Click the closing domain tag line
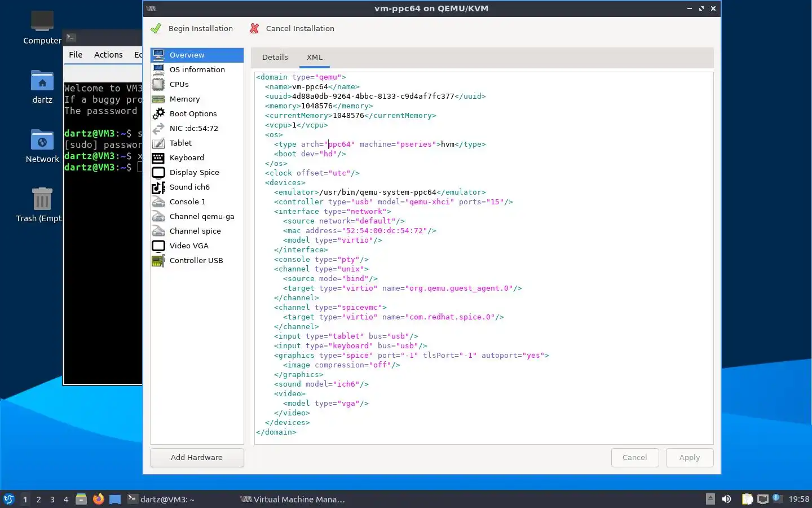Screen dimensions: 812x508 tap(276, 432)
